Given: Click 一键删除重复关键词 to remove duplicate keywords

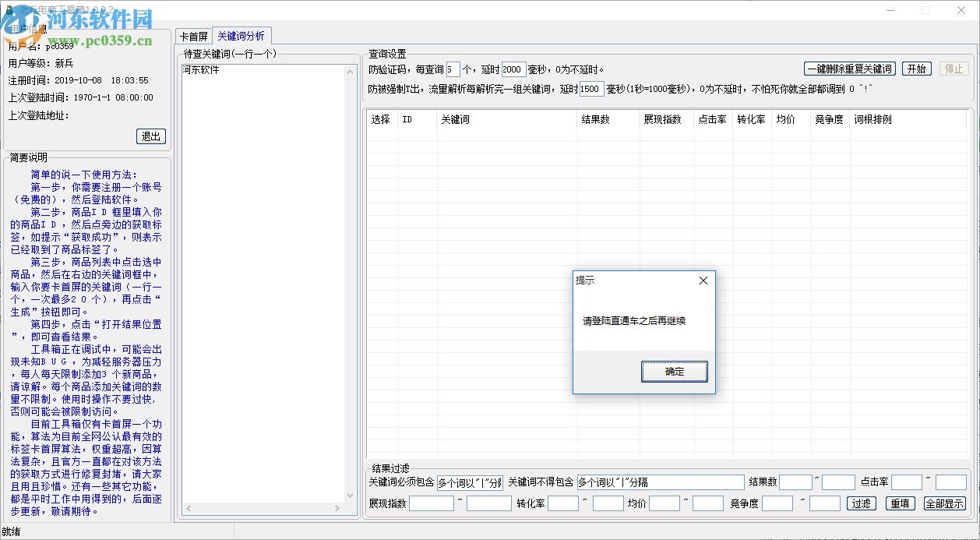Looking at the screenshot, I should tap(849, 68).
